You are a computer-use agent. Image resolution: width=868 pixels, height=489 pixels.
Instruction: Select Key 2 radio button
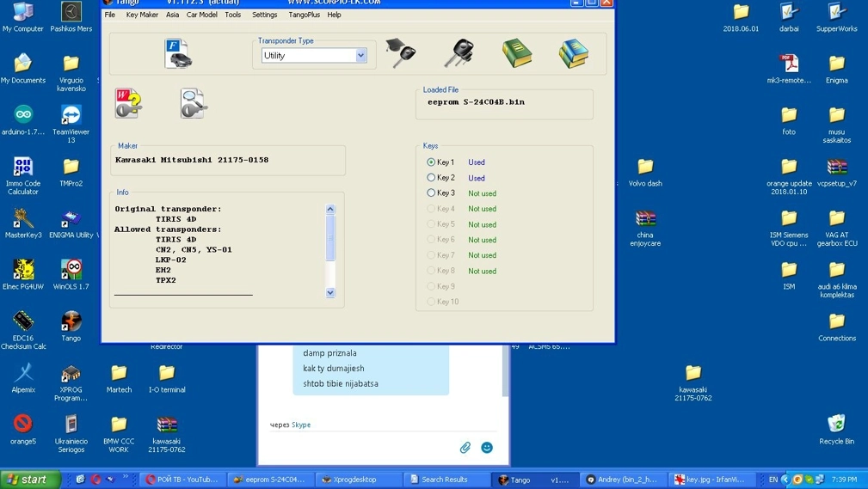431,178
